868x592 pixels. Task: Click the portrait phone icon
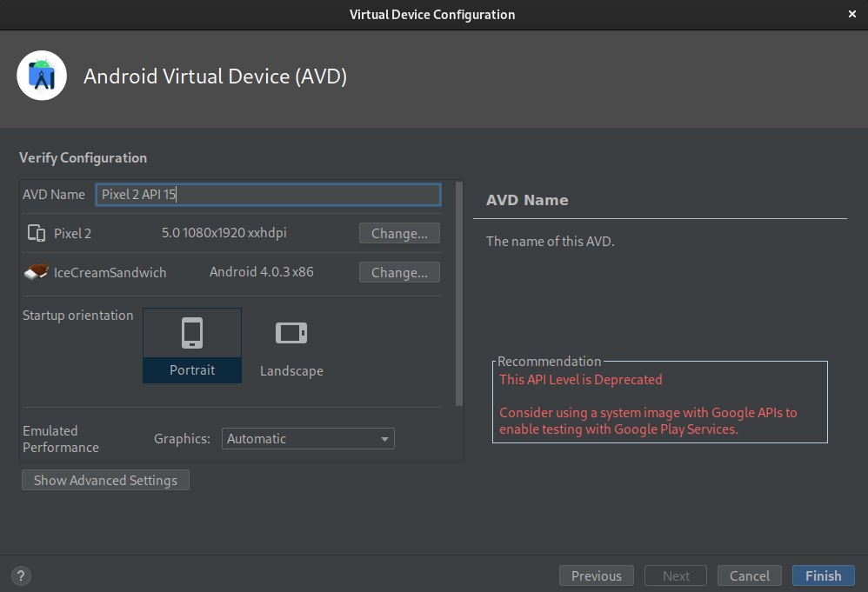[x=192, y=333]
